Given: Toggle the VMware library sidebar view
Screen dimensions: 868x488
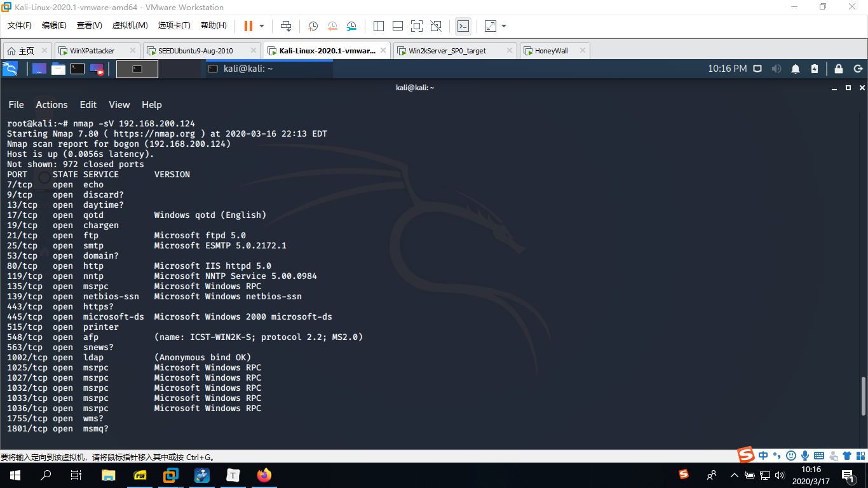Looking at the screenshot, I should [379, 26].
